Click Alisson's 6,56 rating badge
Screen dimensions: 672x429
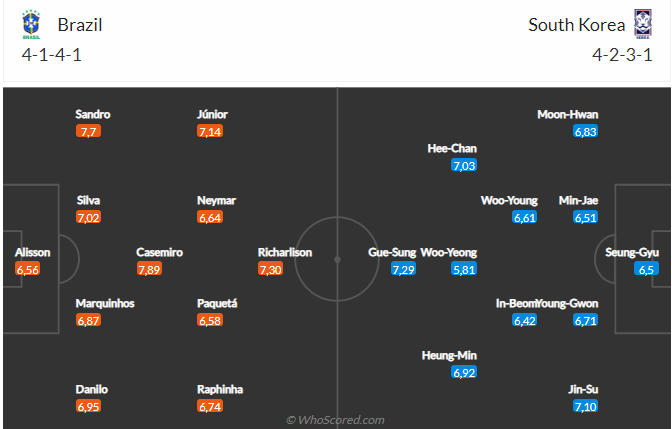point(27,270)
